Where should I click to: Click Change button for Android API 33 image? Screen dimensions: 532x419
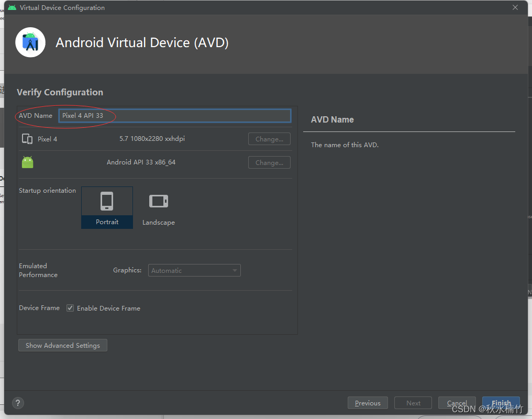269,162
